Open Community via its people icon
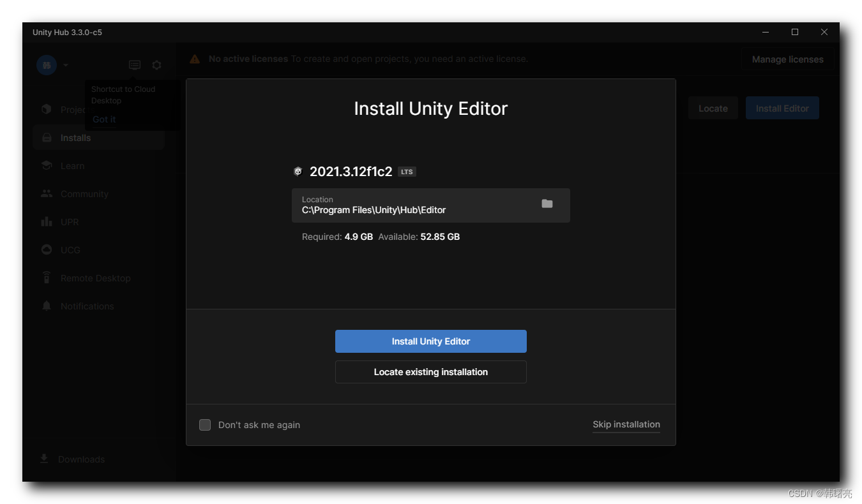 pos(47,193)
